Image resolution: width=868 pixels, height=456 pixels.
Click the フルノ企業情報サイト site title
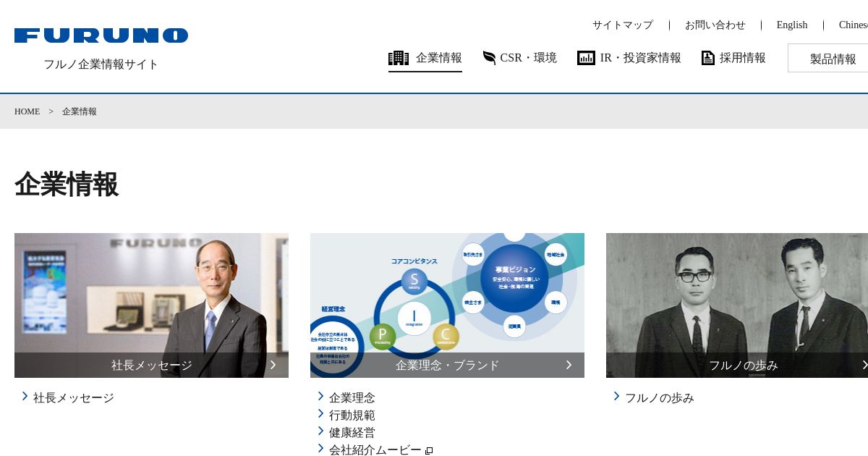point(101,64)
